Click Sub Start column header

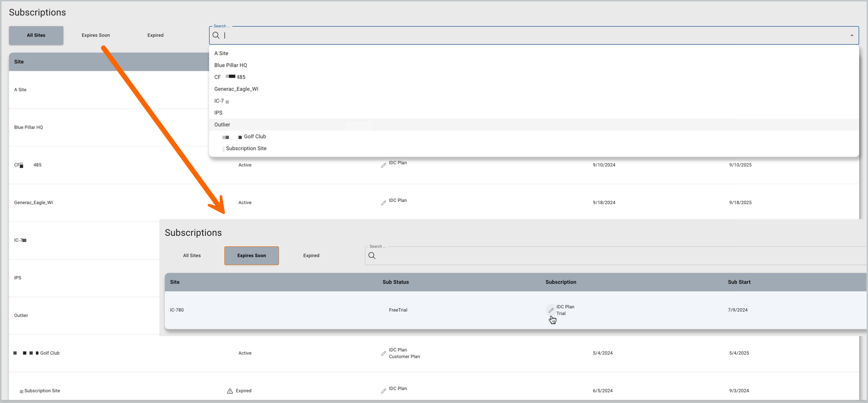[739, 282]
